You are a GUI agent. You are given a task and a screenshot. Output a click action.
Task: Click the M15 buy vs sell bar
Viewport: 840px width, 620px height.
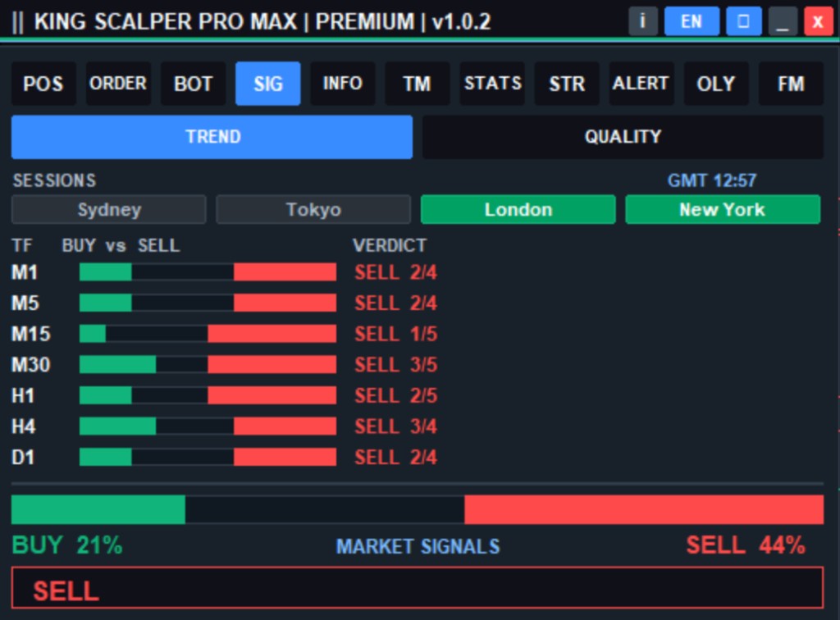[208, 334]
